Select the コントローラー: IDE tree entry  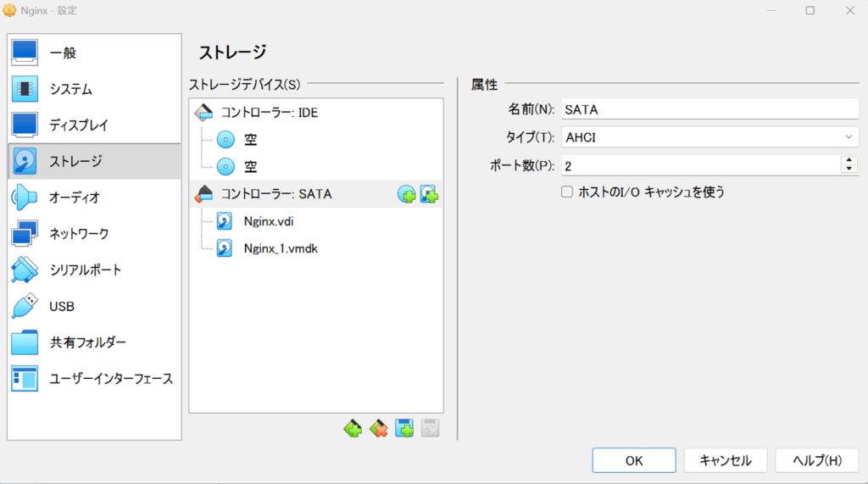pyautogui.click(x=270, y=112)
